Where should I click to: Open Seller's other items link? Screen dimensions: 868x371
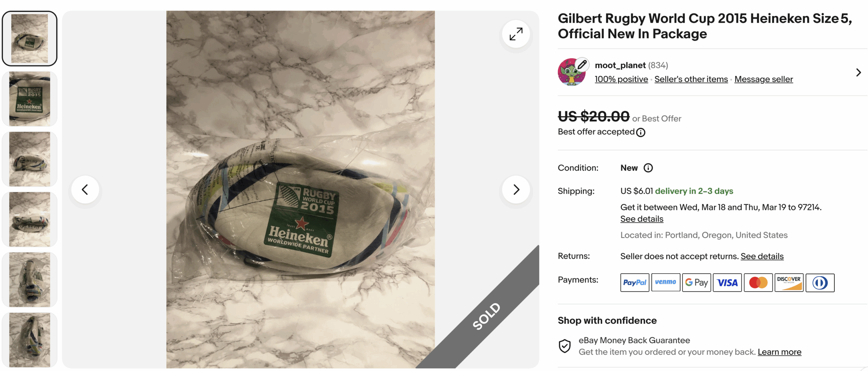(691, 79)
